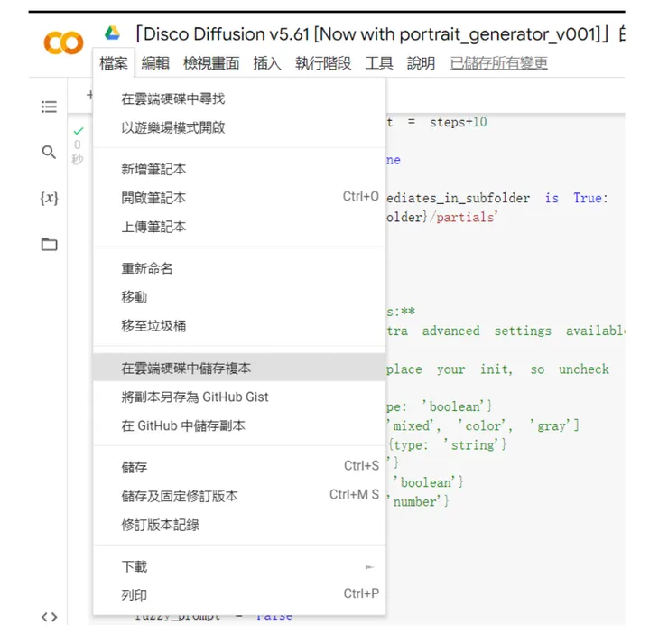Select 列印 menu entry
This screenshot has width=668, height=644.
239,595
